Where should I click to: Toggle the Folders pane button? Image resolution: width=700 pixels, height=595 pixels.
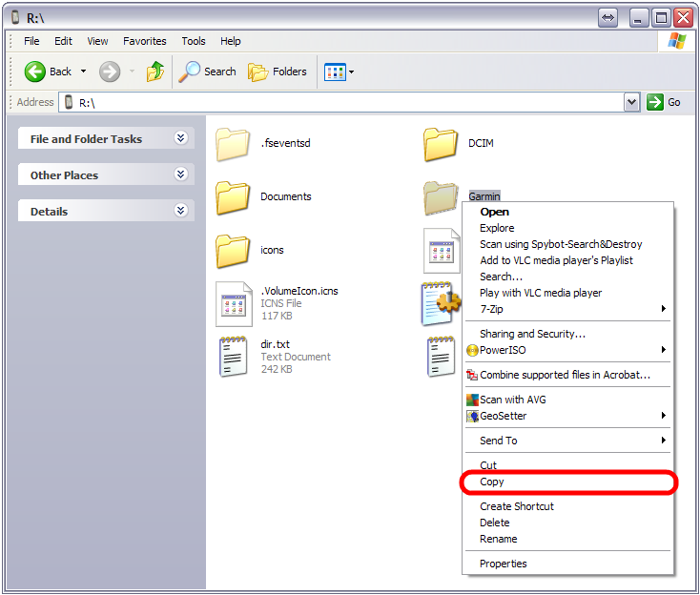point(278,72)
